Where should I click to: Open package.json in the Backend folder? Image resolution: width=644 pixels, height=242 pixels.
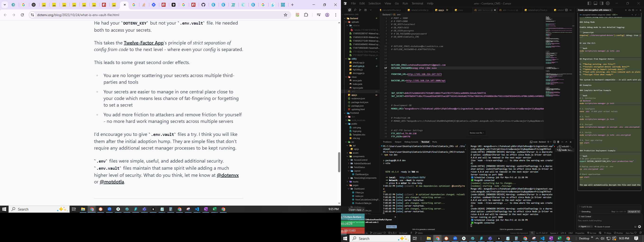357,106
